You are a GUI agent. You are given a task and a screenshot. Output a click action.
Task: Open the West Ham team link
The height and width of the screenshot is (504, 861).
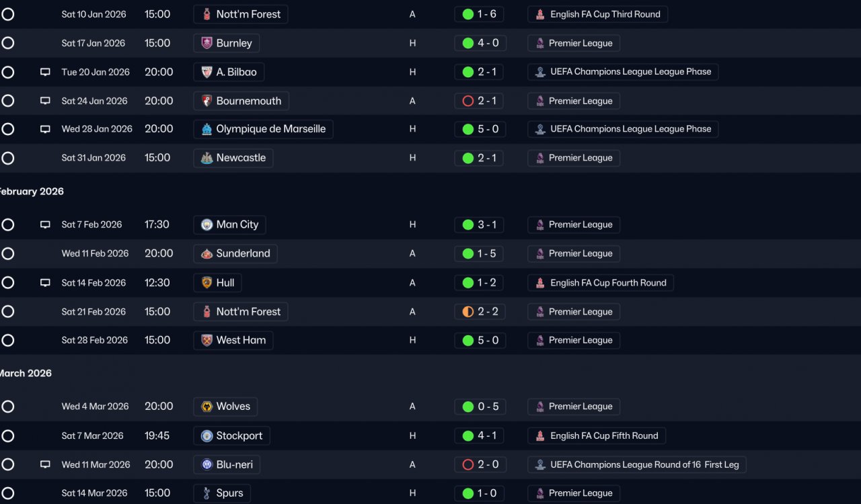click(240, 340)
